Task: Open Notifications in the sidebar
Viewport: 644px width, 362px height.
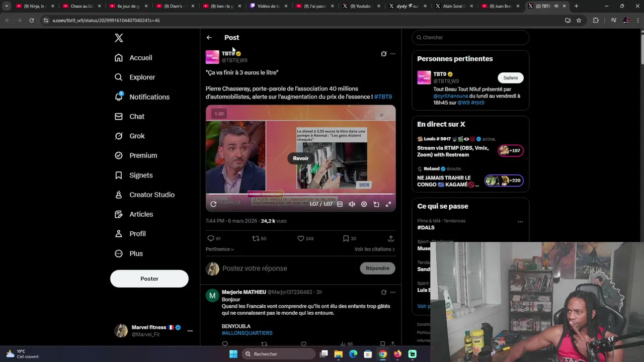Action: (x=142, y=97)
